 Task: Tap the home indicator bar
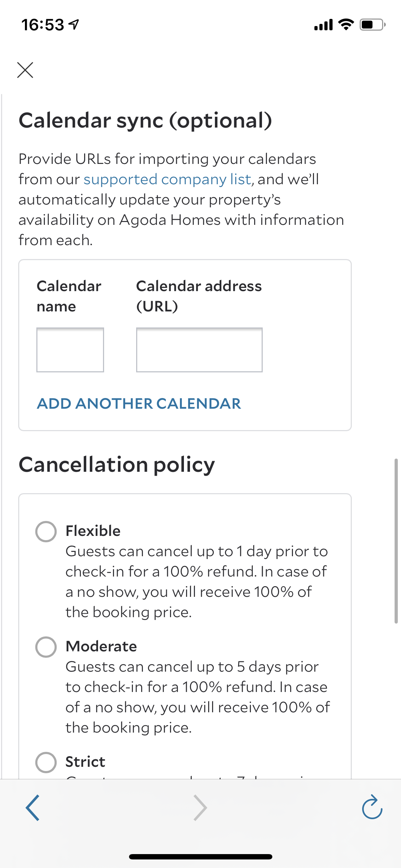(x=201, y=857)
